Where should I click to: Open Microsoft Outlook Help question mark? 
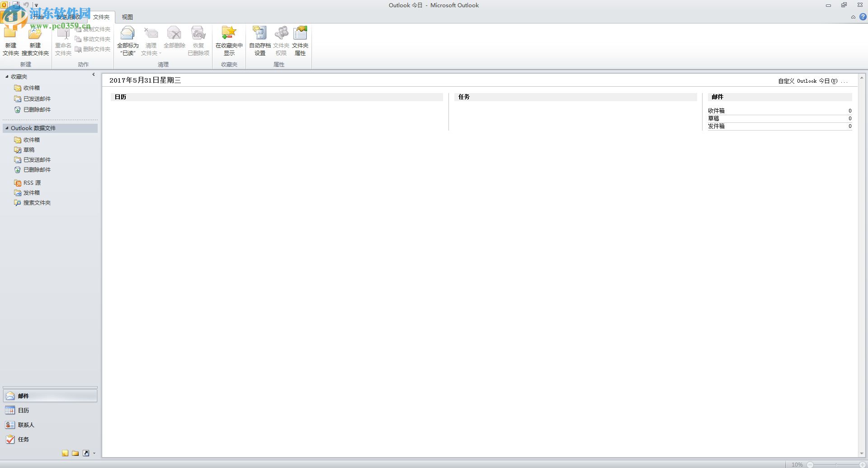click(863, 17)
